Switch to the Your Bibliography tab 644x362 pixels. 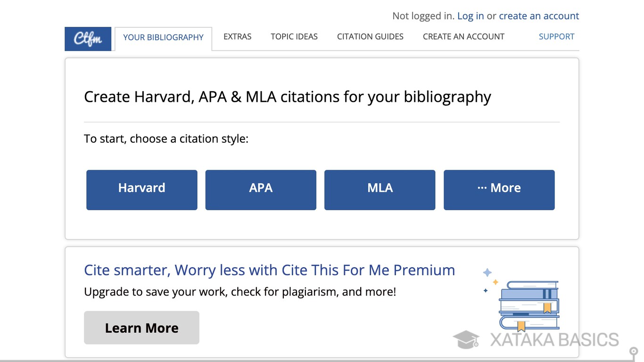pos(163,38)
